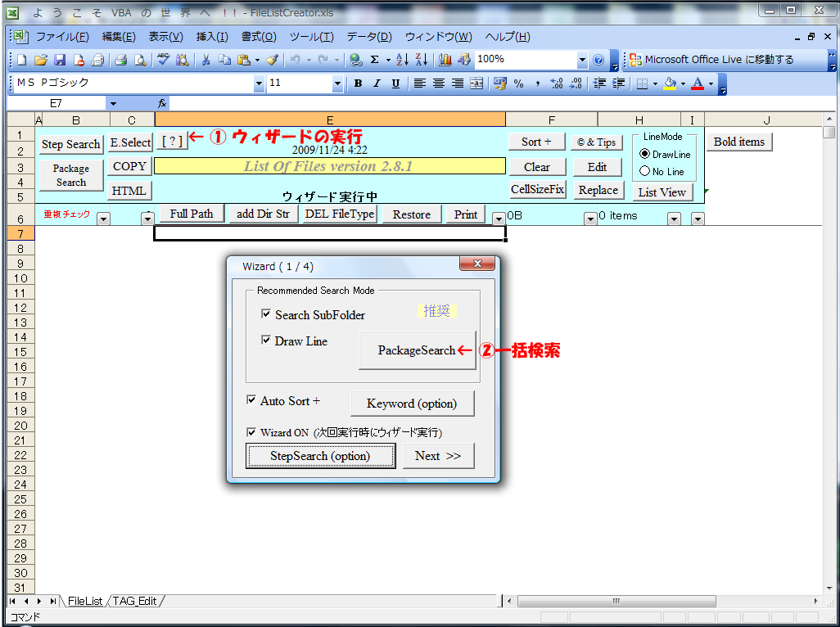This screenshot has width=840, height=627.
Task: Save the workbook with floppy disk icon
Action: pos(60,61)
